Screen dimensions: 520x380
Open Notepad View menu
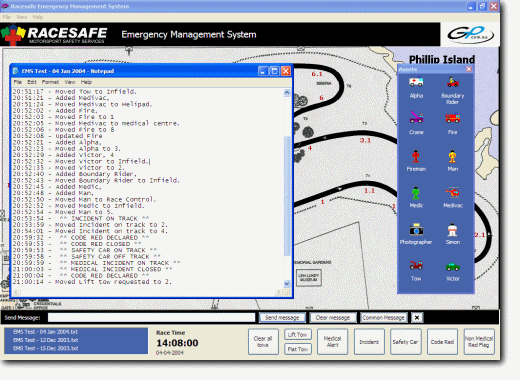[x=70, y=82]
